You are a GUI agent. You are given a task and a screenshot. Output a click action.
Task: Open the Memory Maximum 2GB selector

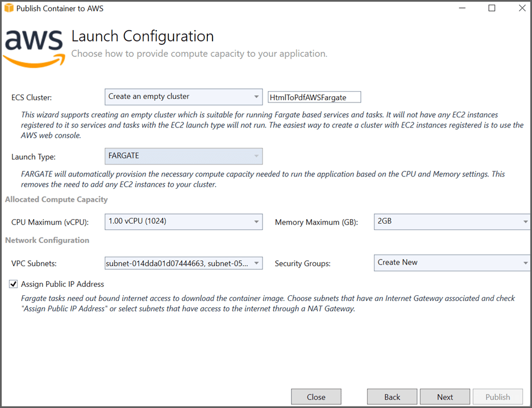452,221
